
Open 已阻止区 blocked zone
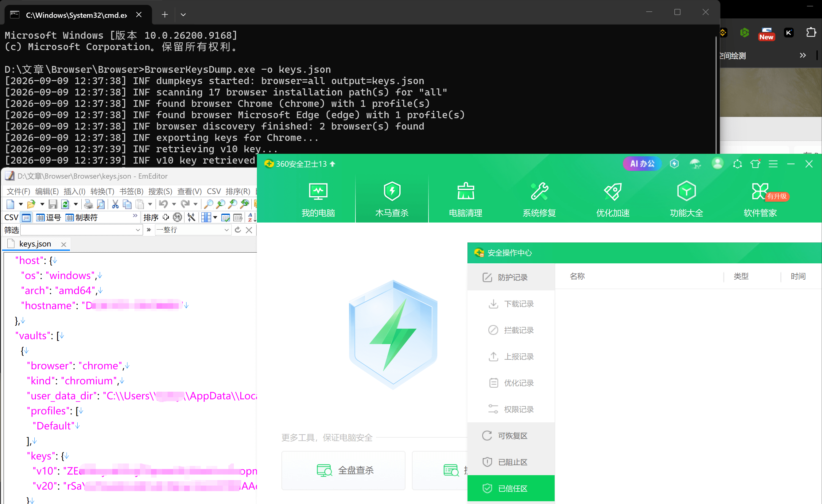tap(511, 462)
